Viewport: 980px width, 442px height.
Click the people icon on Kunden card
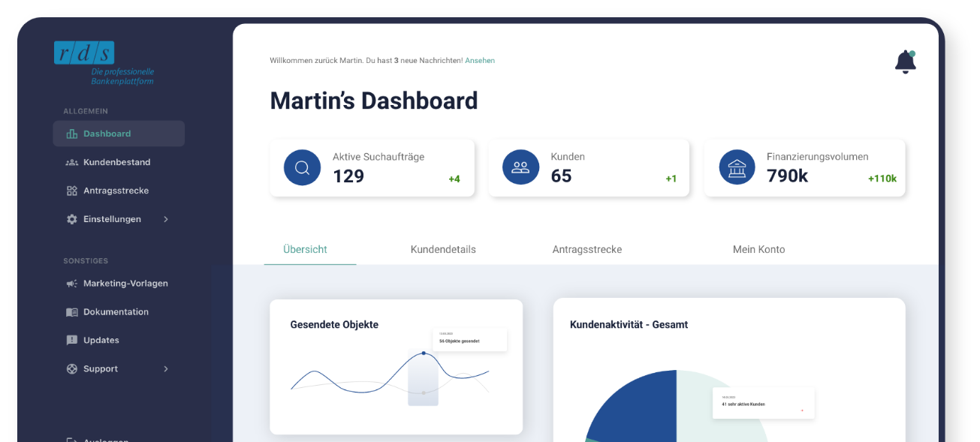[x=520, y=167]
